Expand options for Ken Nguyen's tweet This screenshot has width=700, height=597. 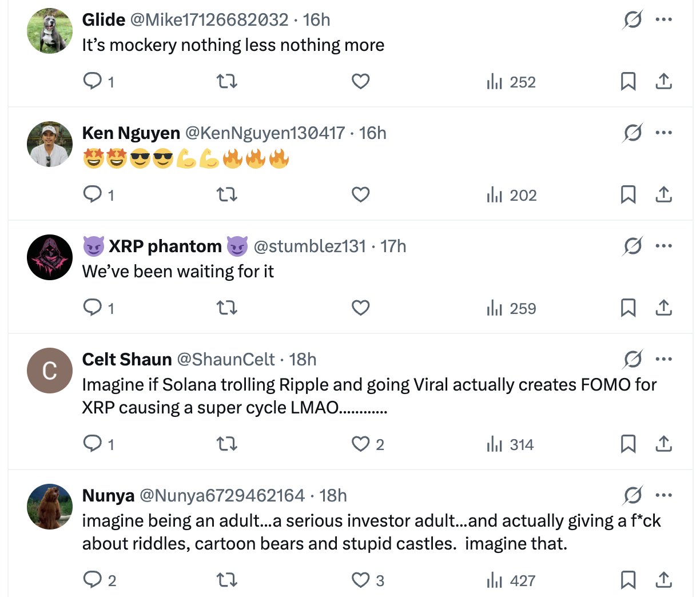click(663, 132)
